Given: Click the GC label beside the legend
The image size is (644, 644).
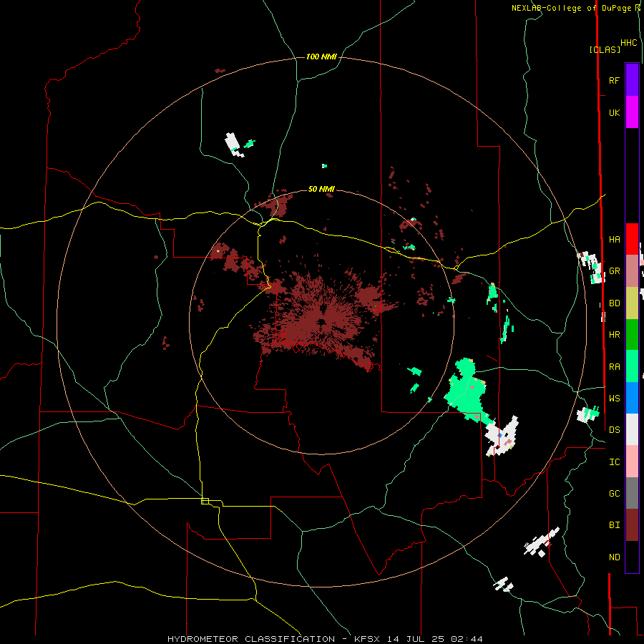Looking at the screenshot, I should point(614,494).
